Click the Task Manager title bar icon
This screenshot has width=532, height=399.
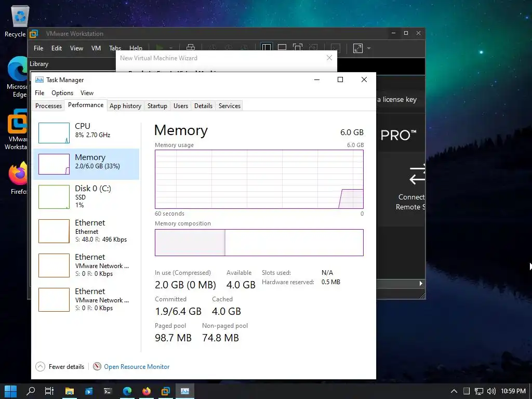pos(39,79)
